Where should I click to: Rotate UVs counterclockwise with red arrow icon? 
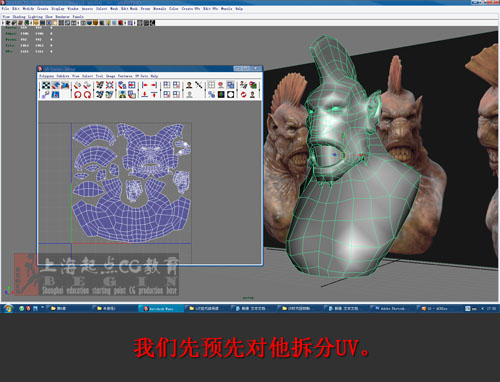pos(77,95)
